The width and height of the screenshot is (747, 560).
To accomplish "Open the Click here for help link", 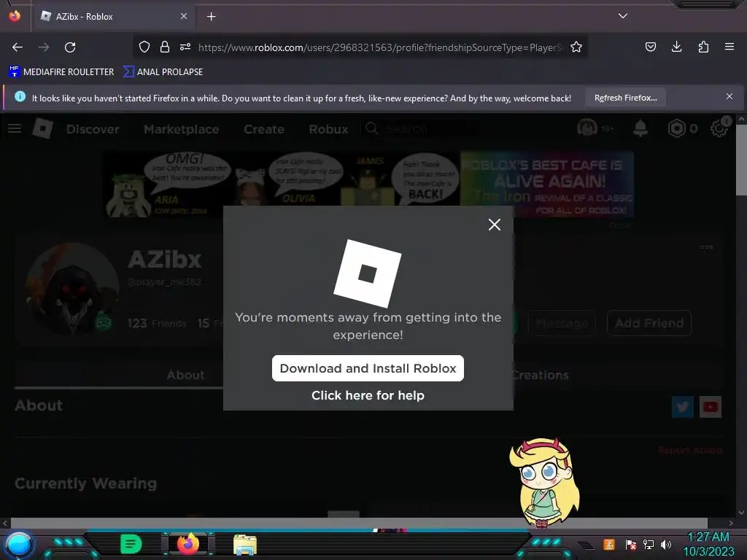I will click(x=368, y=395).
